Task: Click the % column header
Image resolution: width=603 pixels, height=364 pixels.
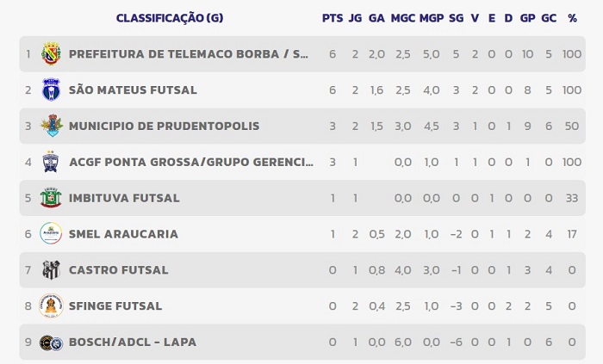Action: [x=572, y=18]
